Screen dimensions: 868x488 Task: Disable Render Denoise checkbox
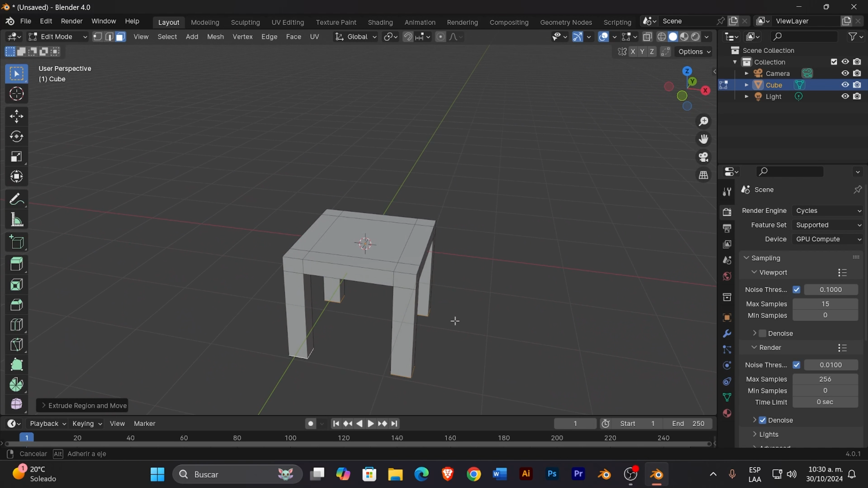(763, 420)
